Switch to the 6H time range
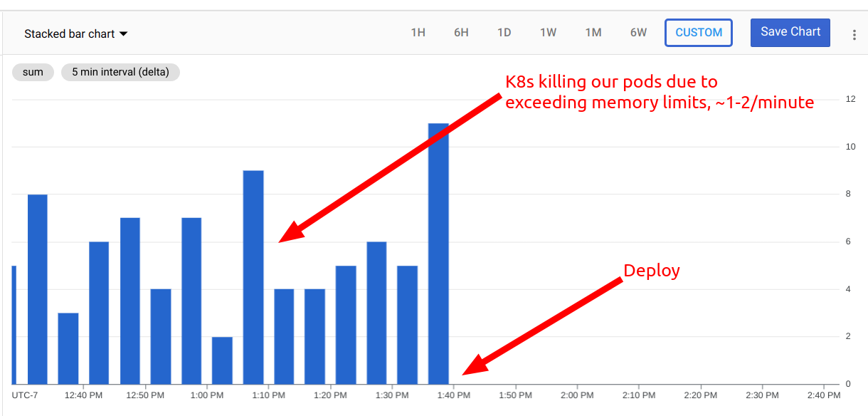868x416 pixels. click(x=461, y=32)
